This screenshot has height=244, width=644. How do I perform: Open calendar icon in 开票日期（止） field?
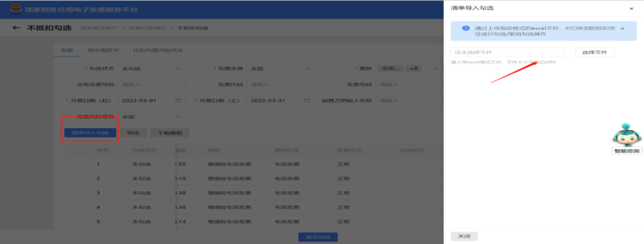click(x=307, y=101)
